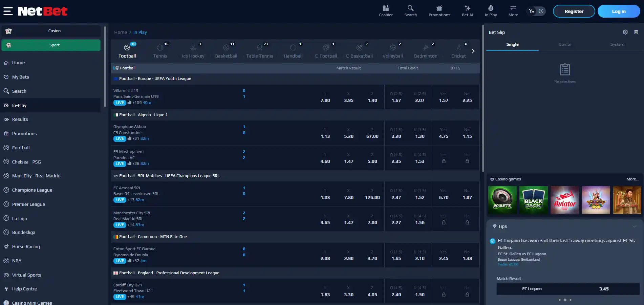Open the Cashier icon

[386, 8]
